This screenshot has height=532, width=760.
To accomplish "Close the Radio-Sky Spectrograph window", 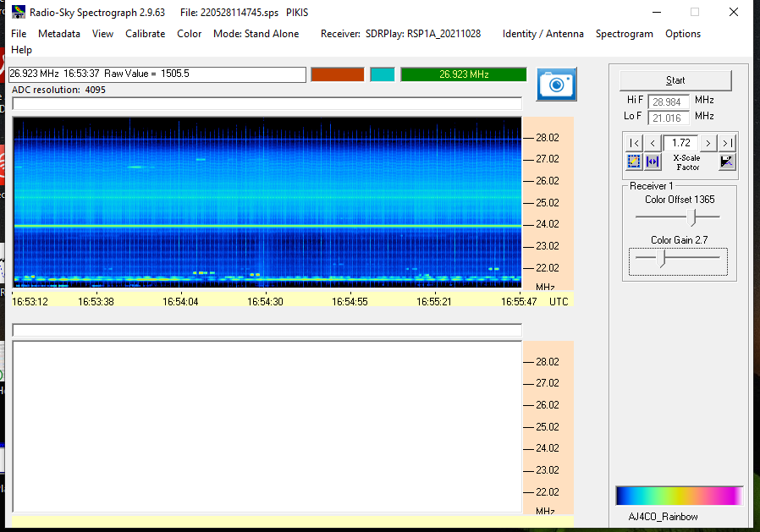I will click(734, 12).
